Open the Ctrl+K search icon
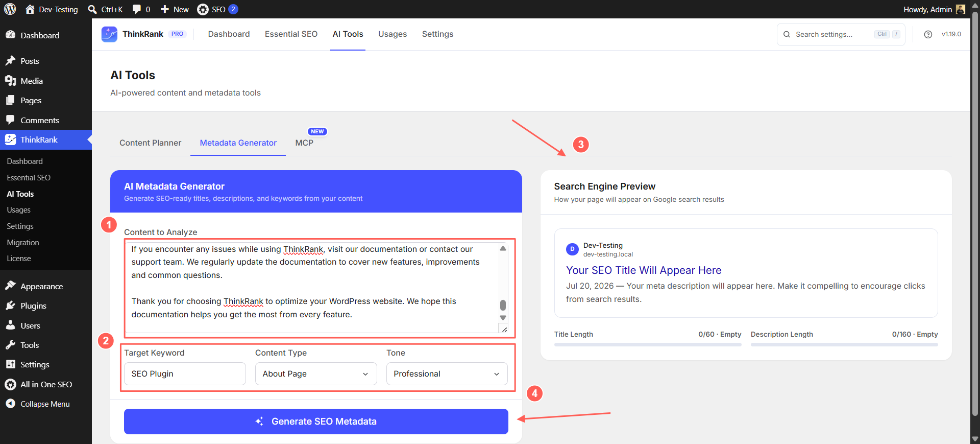Image resolution: width=980 pixels, height=444 pixels. [x=92, y=9]
